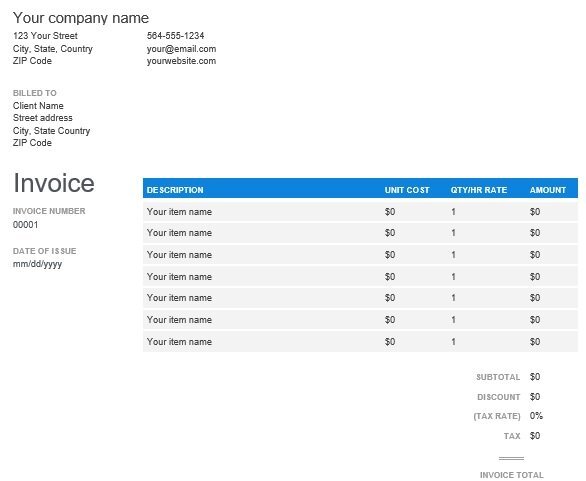
Task: Select 'City, State Country' under Billed To
Action: (52, 131)
